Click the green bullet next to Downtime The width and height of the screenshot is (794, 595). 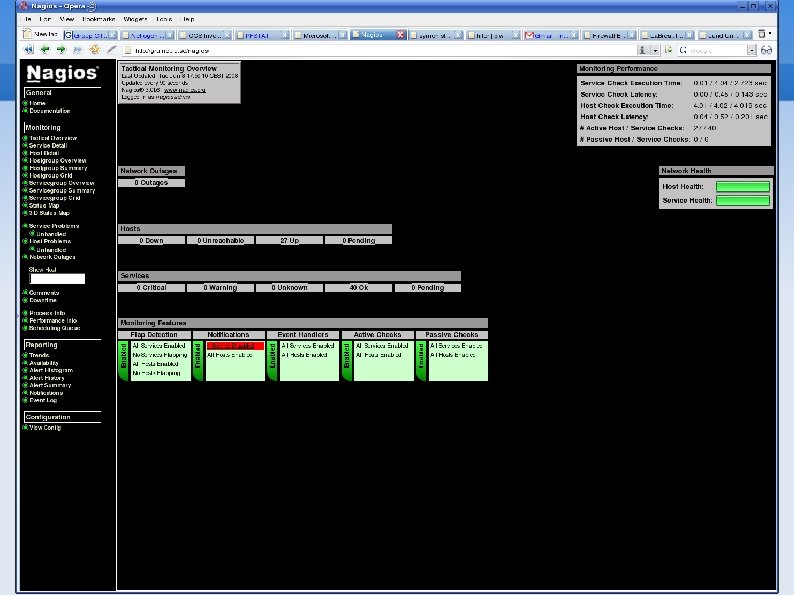(25, 300)
